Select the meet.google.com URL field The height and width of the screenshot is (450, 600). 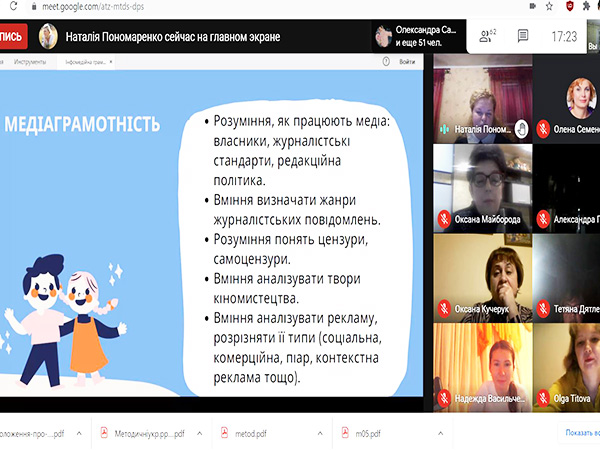tap(93, 7)
